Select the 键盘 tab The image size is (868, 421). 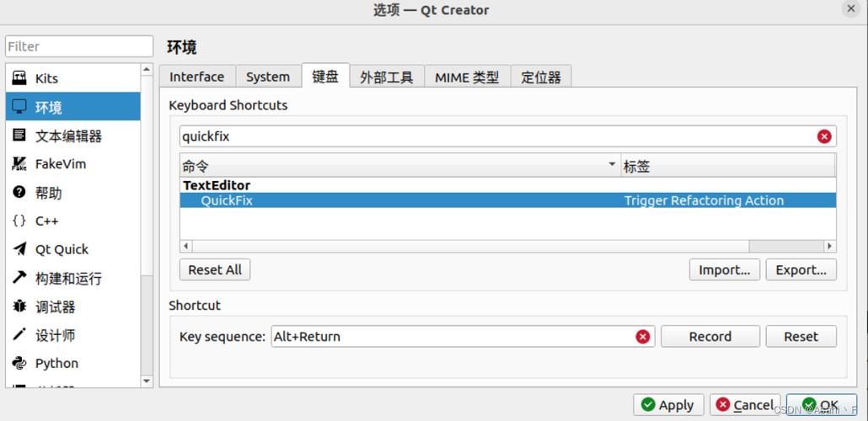[325, 75]
